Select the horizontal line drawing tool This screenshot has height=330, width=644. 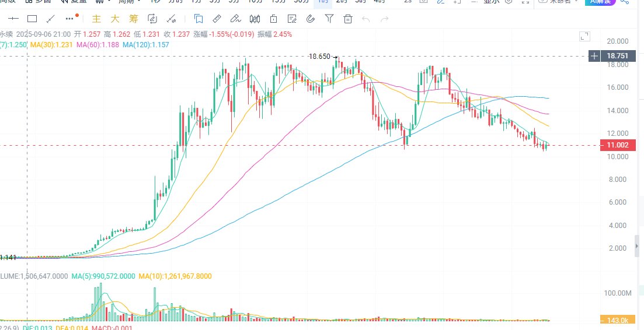click(13, 19)
